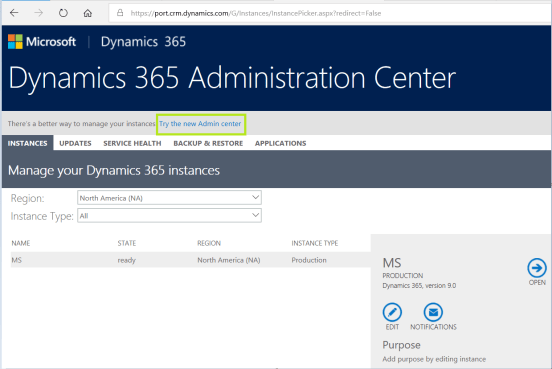
Task: Click the 'North America (NA)' region cell
Action: click(x=228, y=260)
